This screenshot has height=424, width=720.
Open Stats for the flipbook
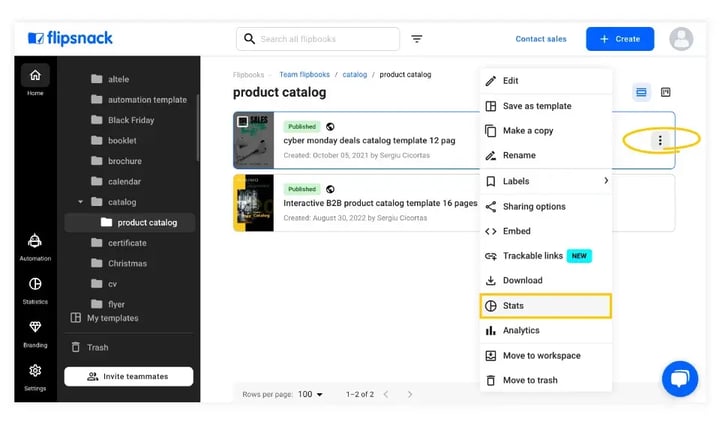[546, 306]
